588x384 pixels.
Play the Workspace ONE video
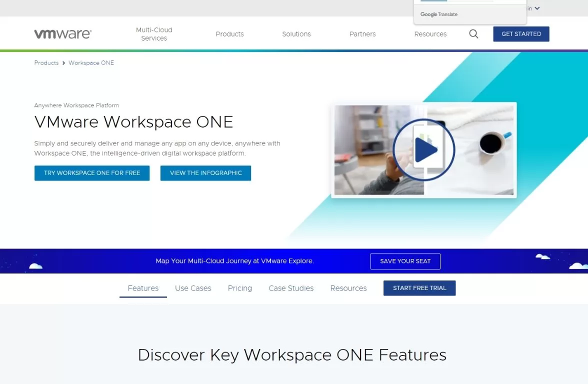(424, 149)
